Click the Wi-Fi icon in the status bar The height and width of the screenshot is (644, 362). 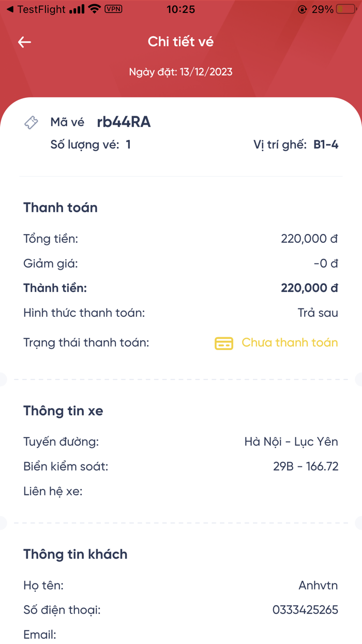coord(95,8)
